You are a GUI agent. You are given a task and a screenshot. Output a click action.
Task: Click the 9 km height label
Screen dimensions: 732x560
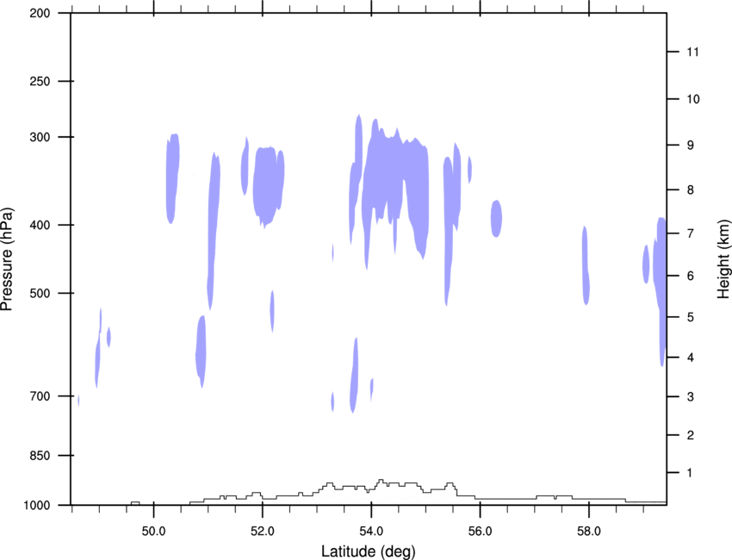click(691, 146)
